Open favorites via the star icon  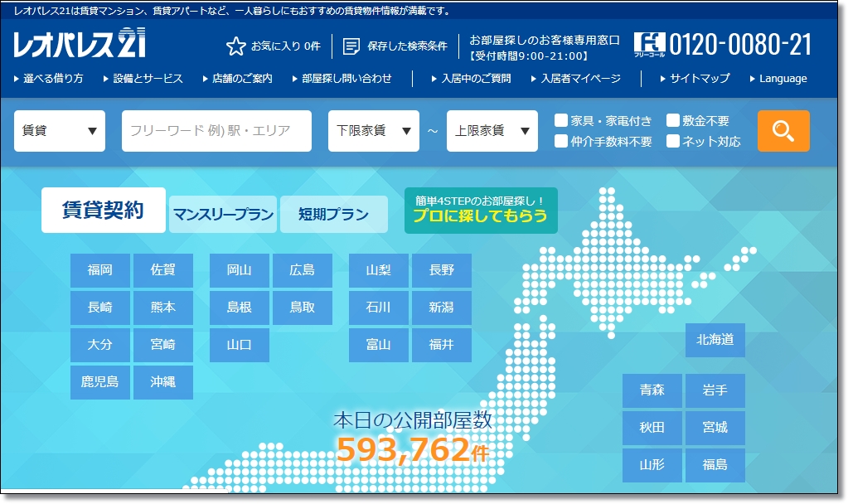(235, 46)
